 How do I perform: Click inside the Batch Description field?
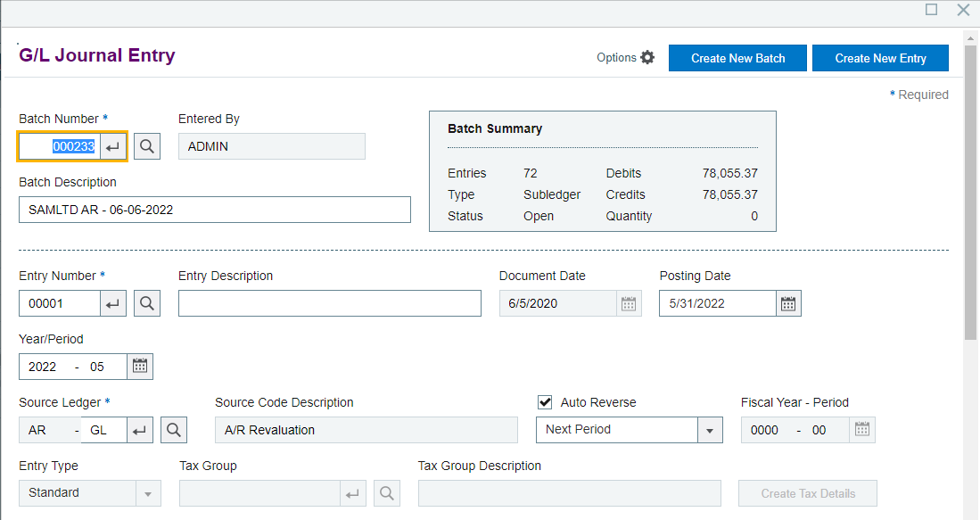tap(214, 209)
